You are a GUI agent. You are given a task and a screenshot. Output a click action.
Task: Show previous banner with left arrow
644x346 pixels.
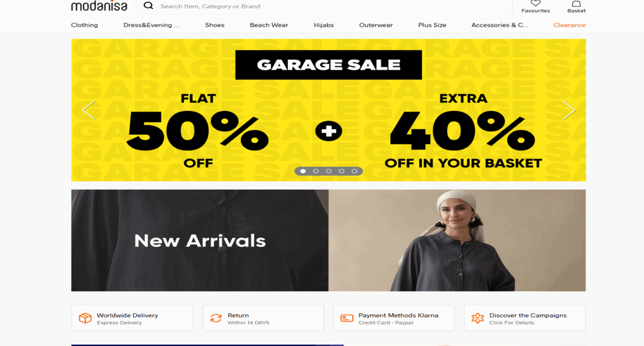88,110
